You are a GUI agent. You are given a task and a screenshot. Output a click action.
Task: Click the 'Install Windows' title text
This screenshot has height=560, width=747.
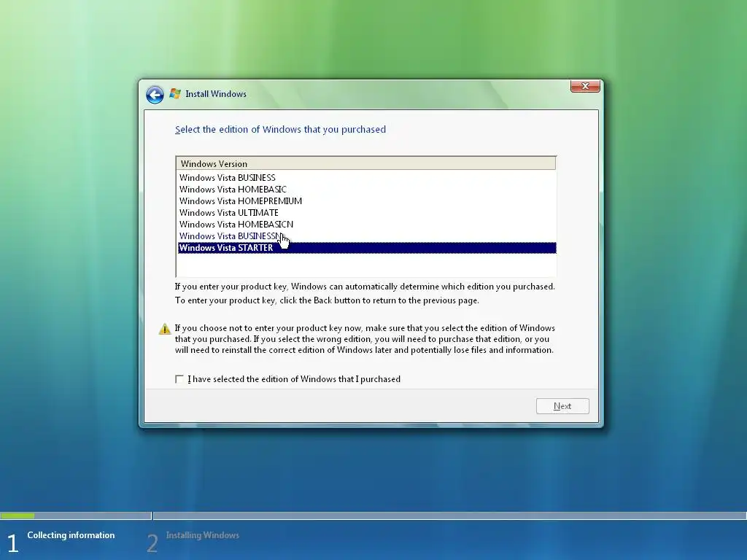[x=216, y=94]
